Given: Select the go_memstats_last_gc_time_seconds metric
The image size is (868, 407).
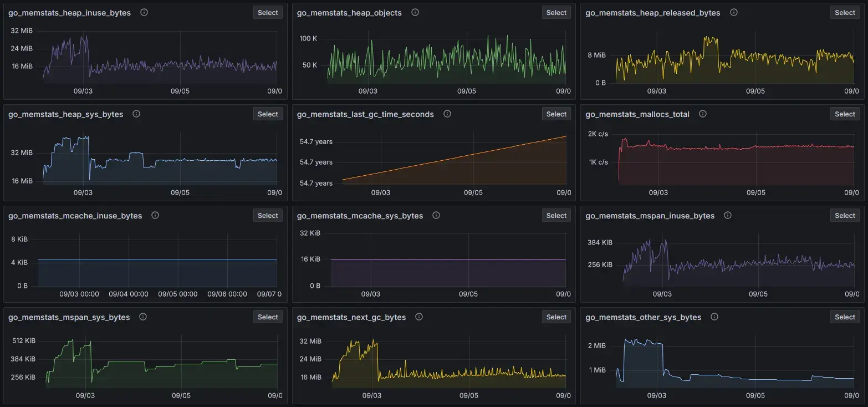Looking at the screenshot, I should point(556,114).
